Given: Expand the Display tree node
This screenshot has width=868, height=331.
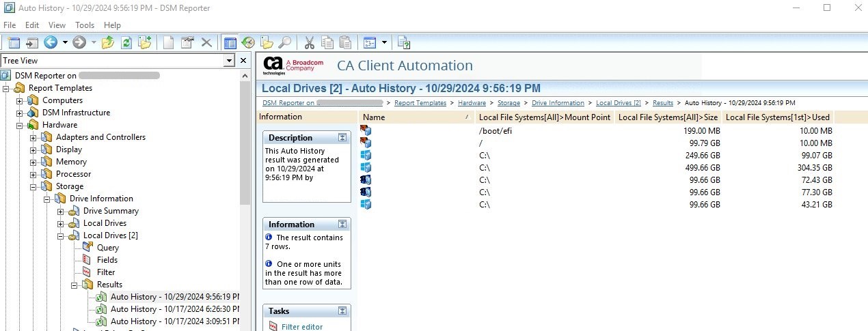Looking at the screenshot, I should (33, 149).
